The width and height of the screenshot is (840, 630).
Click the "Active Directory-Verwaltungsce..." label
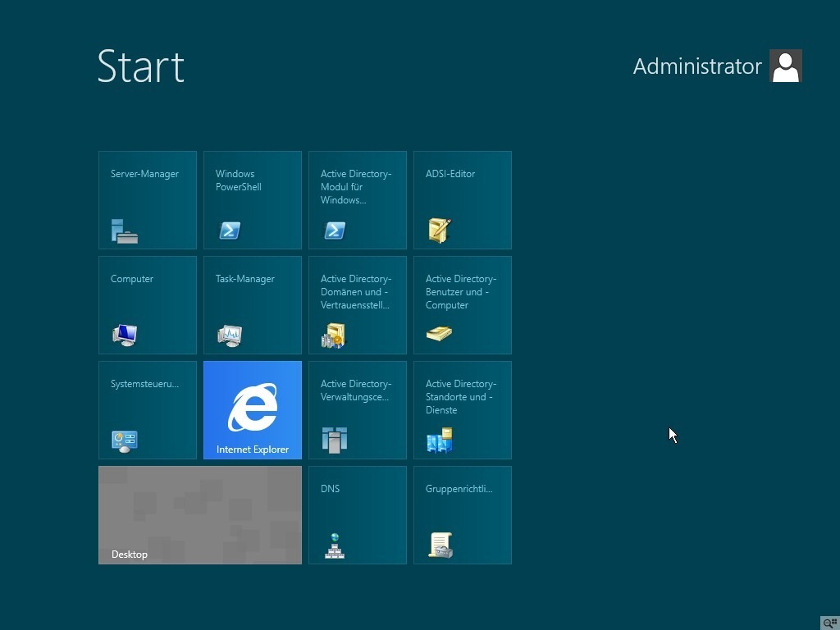(356, 390)
